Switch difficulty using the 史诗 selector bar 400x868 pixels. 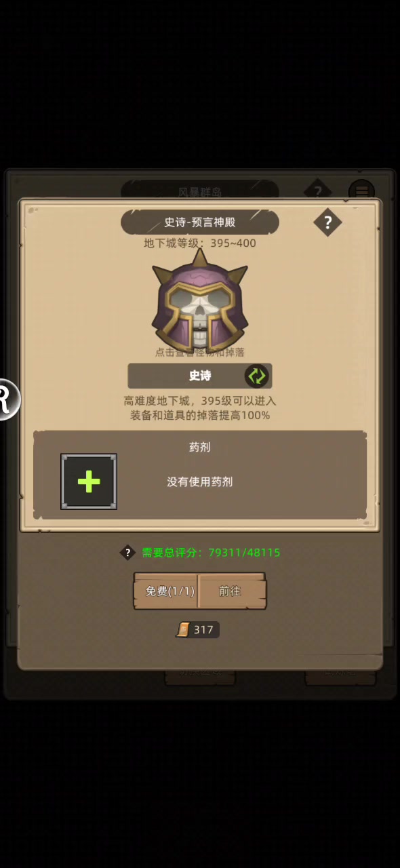click(x=200, y=376)
